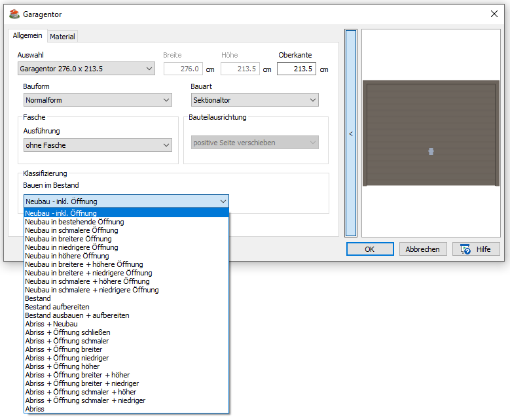Expand the Bauform Normalform dropdown
The width and height of the screenshot is (510, 420).
[98, 100]
